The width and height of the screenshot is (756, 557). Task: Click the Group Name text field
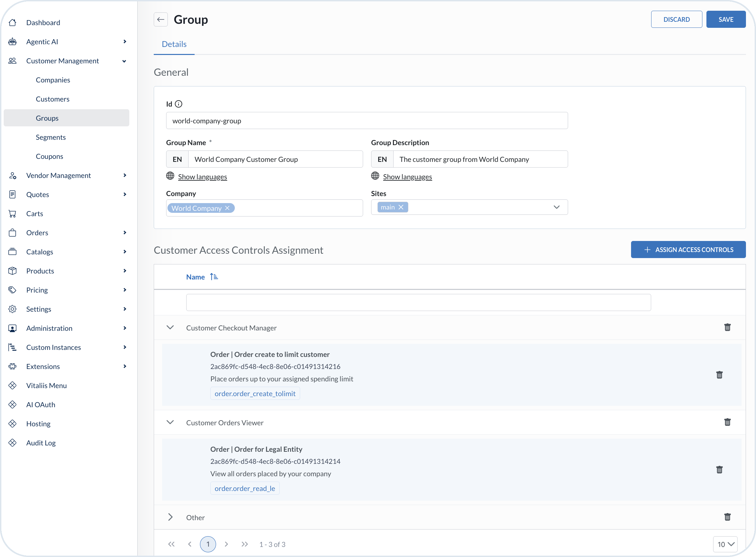(276, 159)
